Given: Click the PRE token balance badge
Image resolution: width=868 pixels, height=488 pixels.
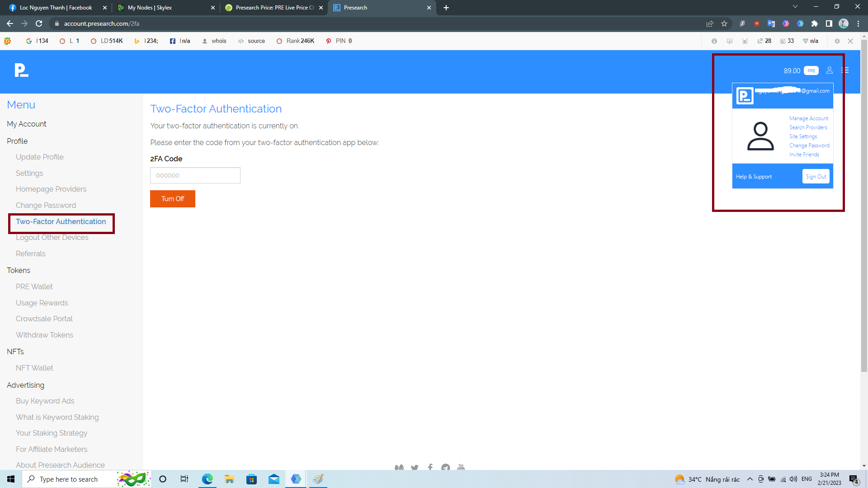Looking at the screenshot, I should tap(811, 70).
